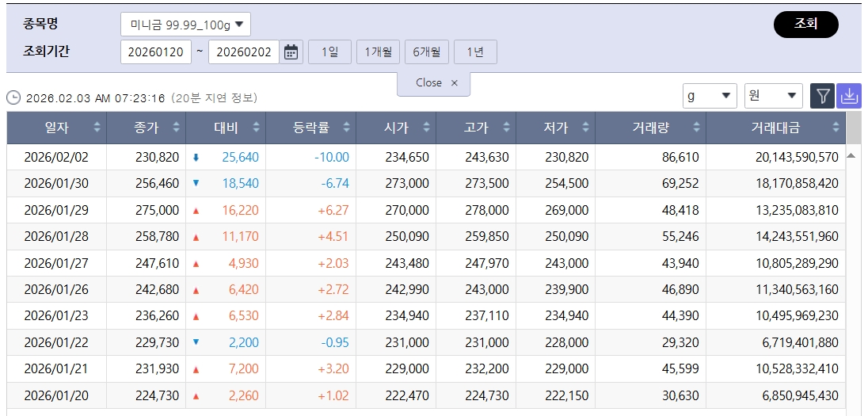
Task: Click the date cell 2026/01/20
Action: pos(56,395)
